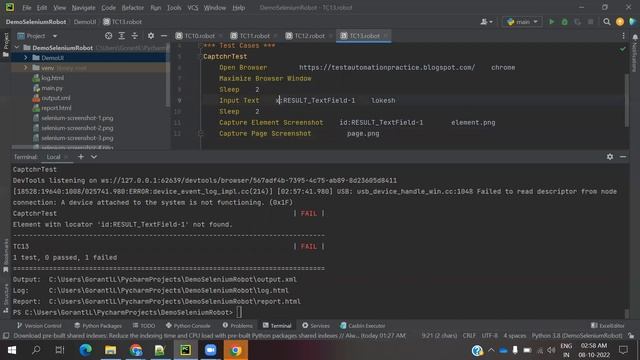
Task: Select log.html in project tree
Action: (x=52, y=78)
